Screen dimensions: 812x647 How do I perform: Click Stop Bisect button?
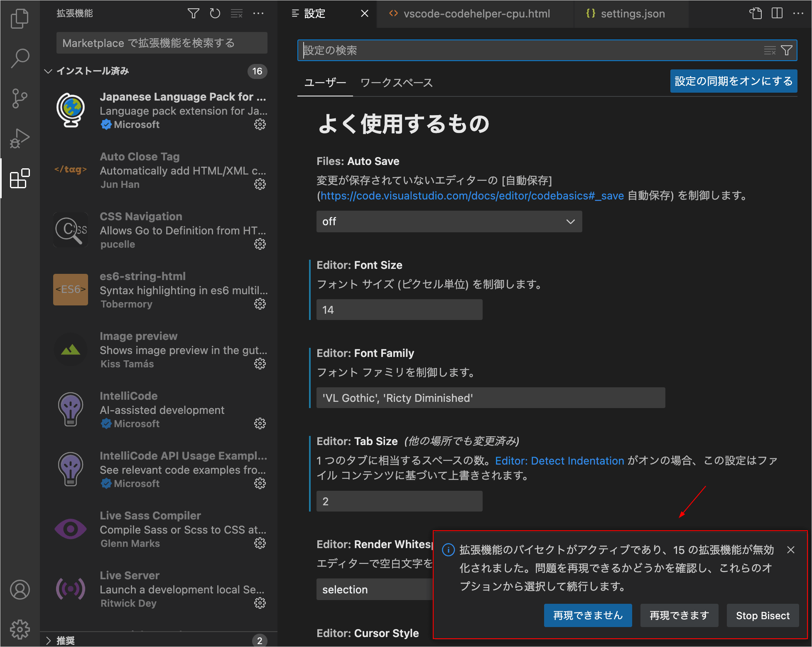(x=763, y=615)
